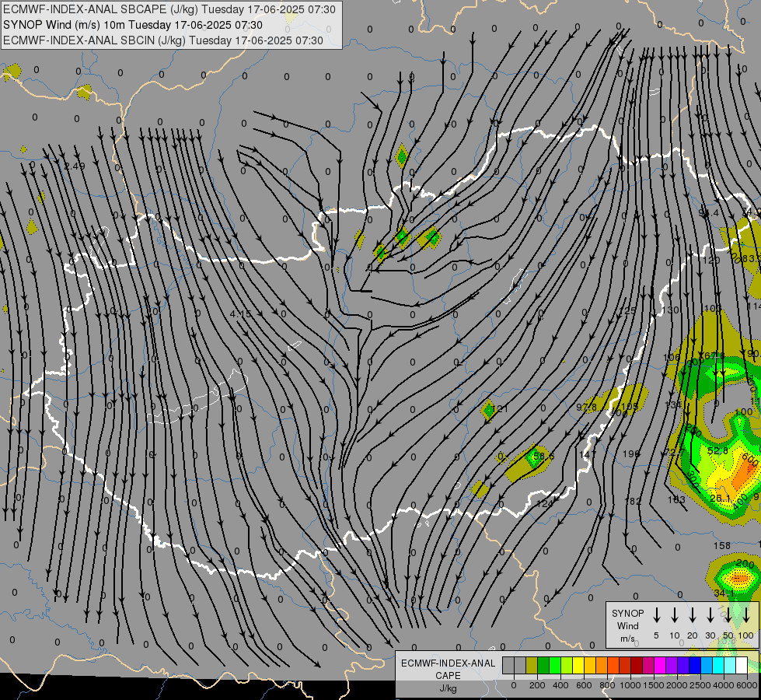Screen dimensions: 761x700
Task: Click the 20 m/s wind arrow in legend
Action: pos(692,615)
